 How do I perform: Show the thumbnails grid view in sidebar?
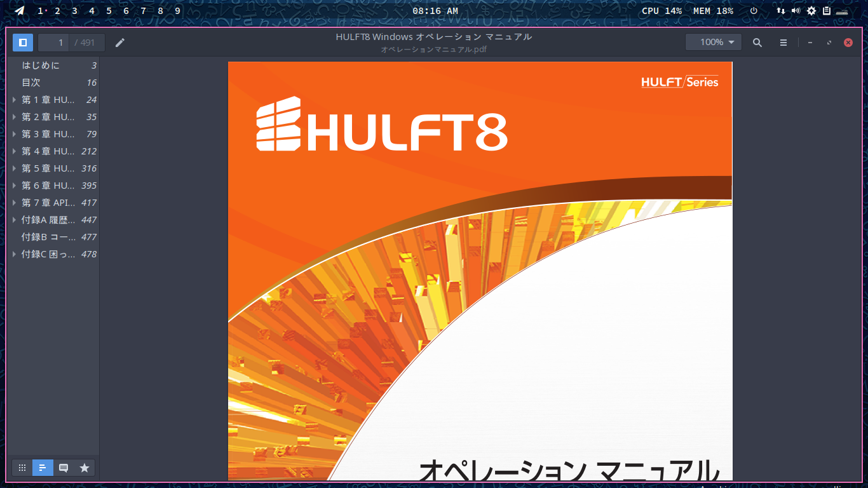tap(22, 468)
